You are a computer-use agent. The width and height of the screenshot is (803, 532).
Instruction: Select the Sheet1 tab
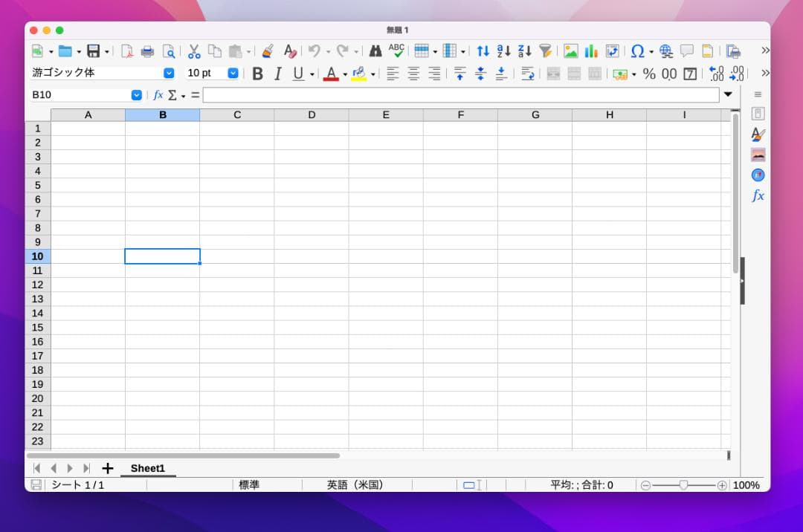(147, 468)
